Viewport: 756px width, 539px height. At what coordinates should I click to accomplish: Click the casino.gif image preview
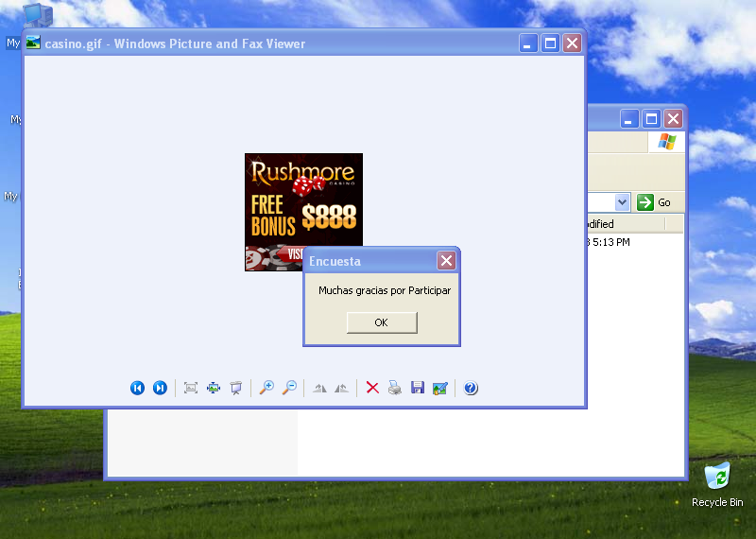tap(303, 212)
